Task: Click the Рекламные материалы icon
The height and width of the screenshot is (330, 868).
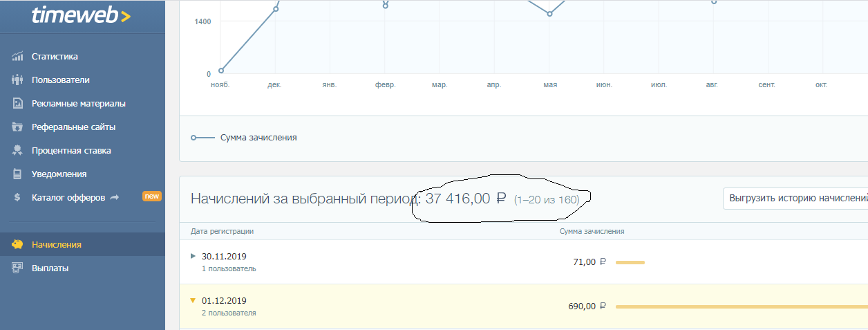Action: click(x=18, y=104)
